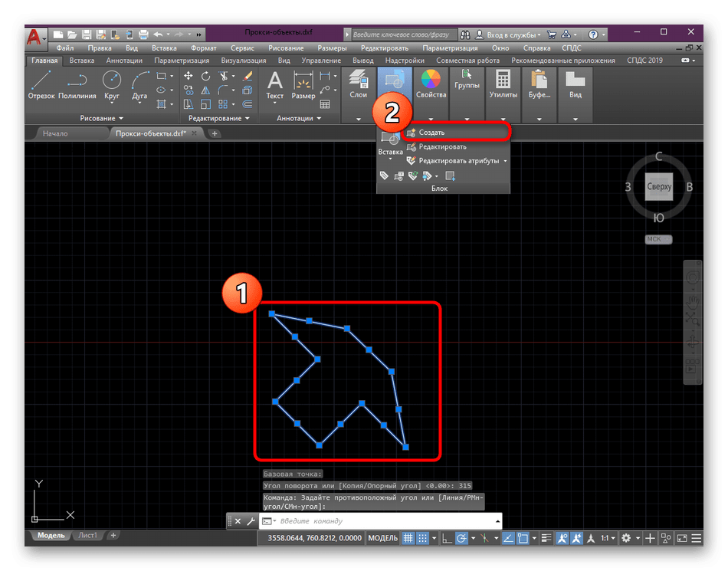Select the Mirror tool icon
Screen dimensions: 728x571
coord(205,90)
